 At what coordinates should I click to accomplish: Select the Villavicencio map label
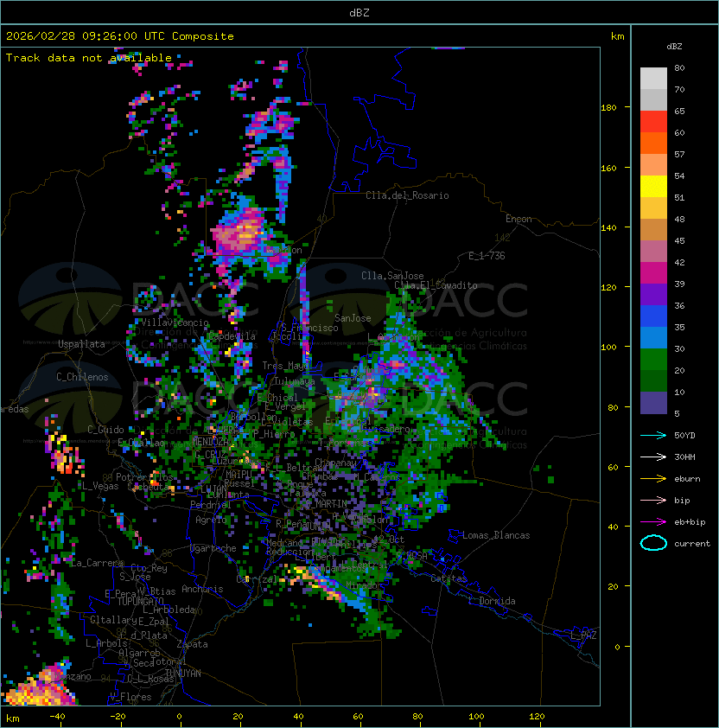[174, 322]
